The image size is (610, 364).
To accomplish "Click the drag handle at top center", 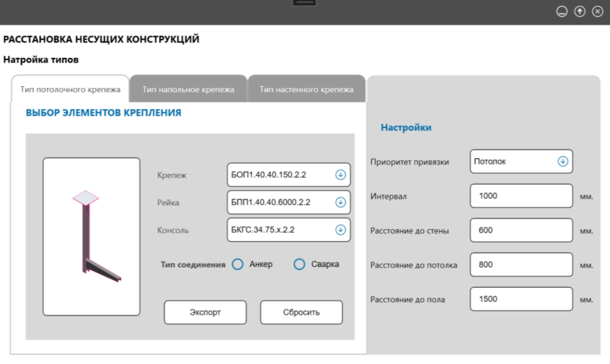I will 304,3.
